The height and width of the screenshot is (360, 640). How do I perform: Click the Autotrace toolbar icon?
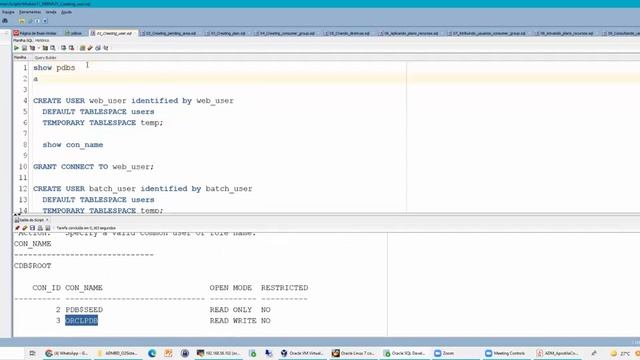pyautogui.click(x=45, y=48)
